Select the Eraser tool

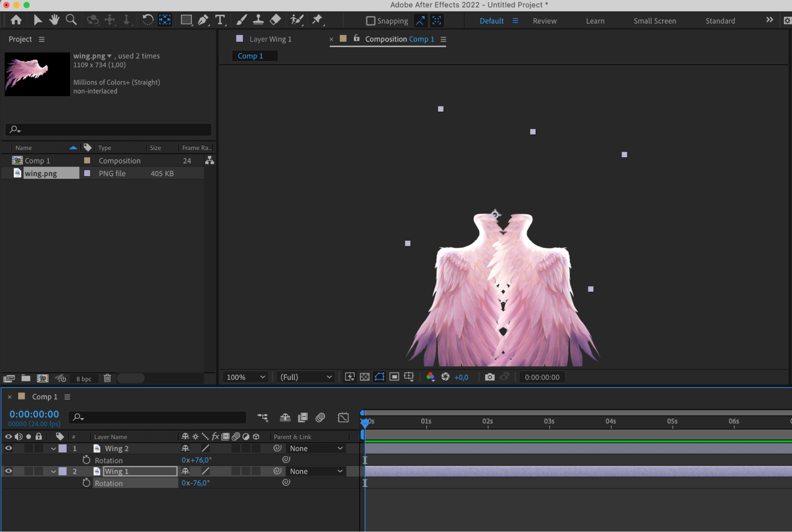pos(275,20)
